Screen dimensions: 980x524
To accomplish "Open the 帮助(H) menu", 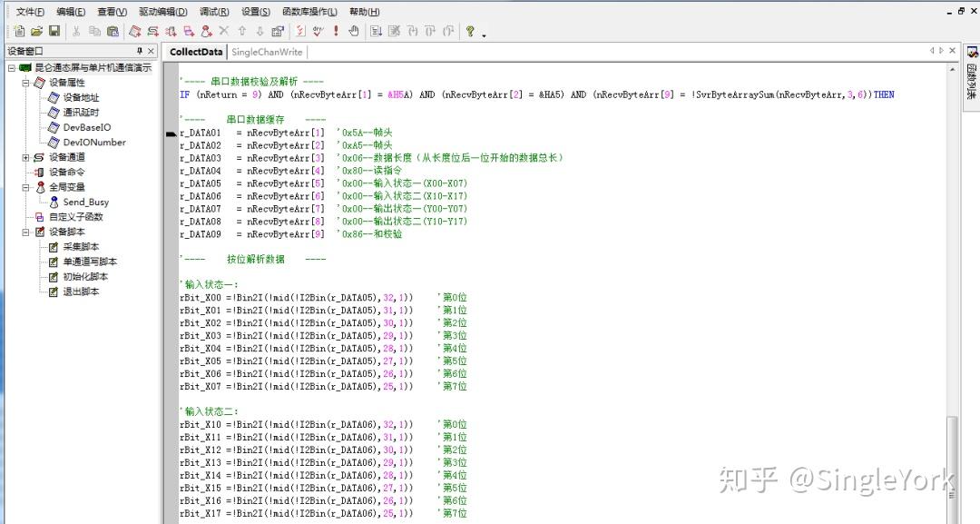I will click(365, 11).
